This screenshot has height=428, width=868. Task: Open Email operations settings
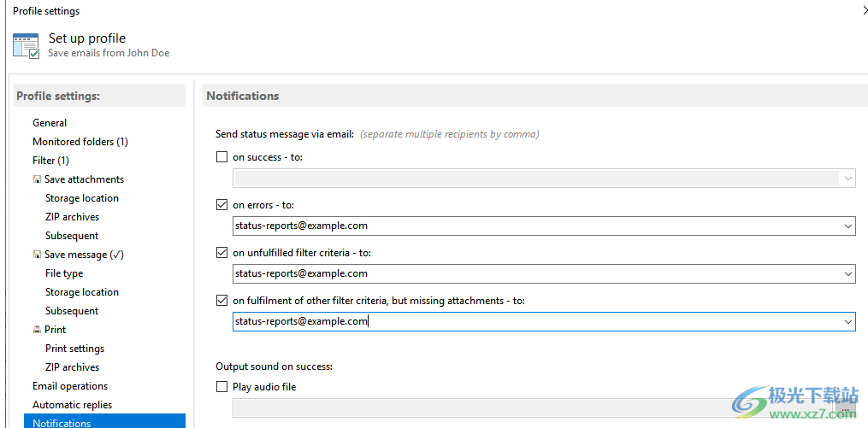(x=70, y=386)
